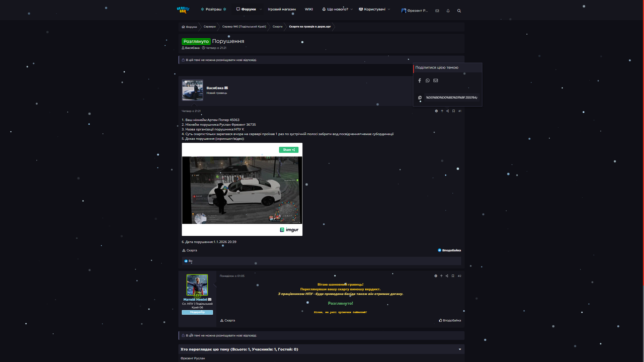Viewport: 644px width, 362px height.
Task: Expand the Що нового? dropdown arrow
Action: pyautogui.click(x=352, y=10)
